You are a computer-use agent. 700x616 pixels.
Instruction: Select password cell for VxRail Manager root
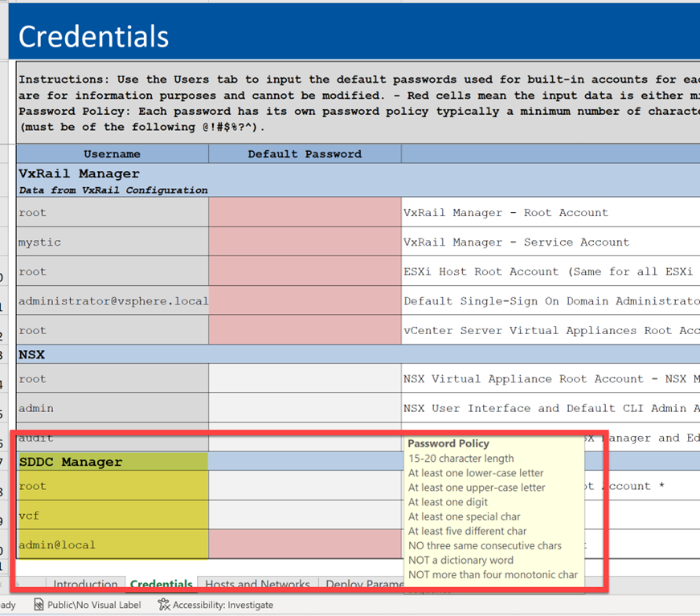coord(305,213)
